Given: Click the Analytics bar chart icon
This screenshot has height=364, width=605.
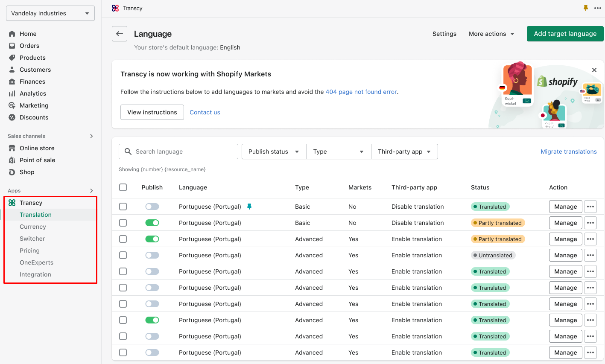Looking at the screenshot, I should coord(12,93).
